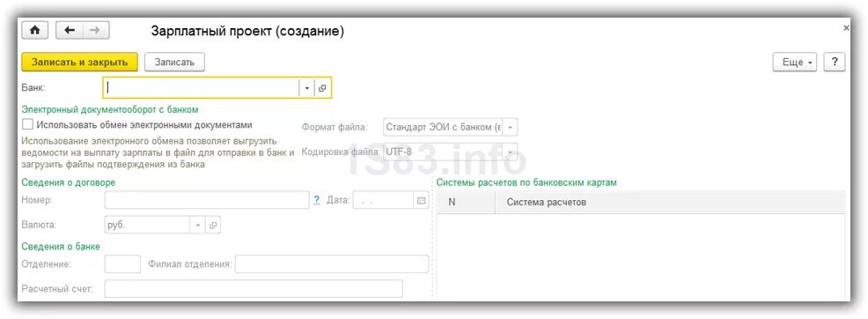Navigate forward with the right arrow
Screen dimensions: 868x319
(x=95, y=30)
